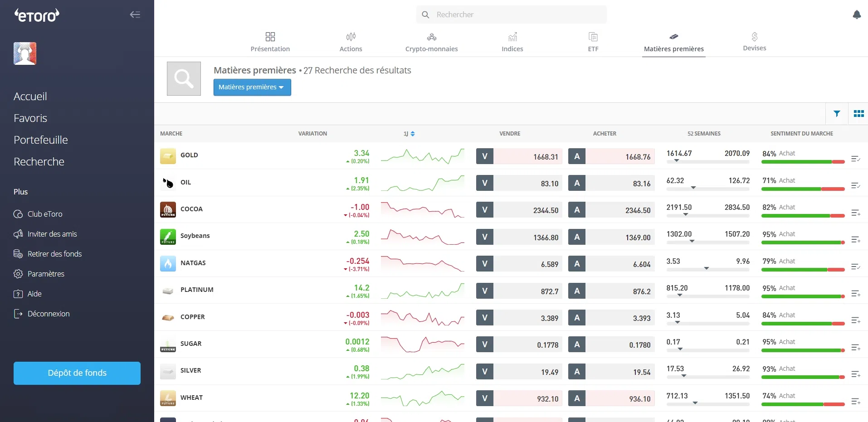868x422 pixels.
Task: Click the OIL instrument icon
Action: (168, 183)
